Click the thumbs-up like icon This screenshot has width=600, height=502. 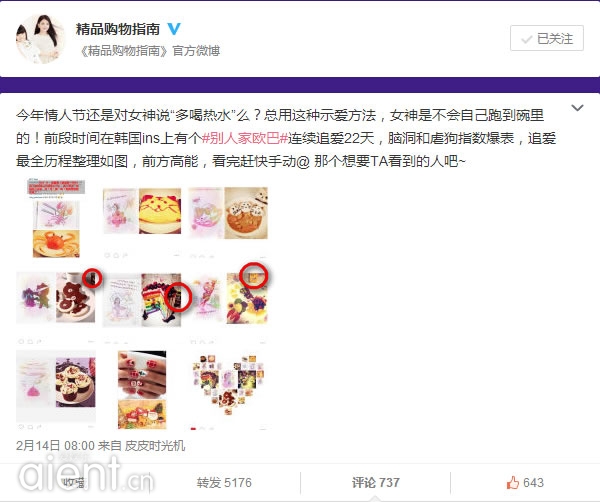coord(512,482)
